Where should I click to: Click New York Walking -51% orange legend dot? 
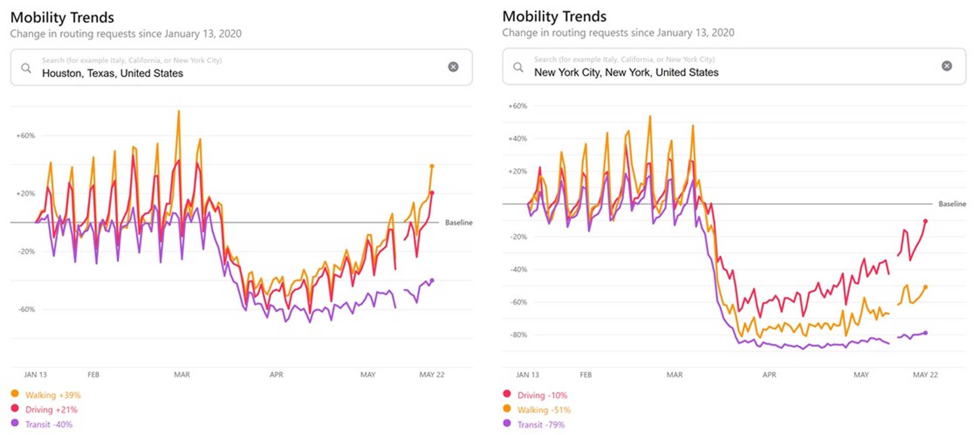click(507, 408)
